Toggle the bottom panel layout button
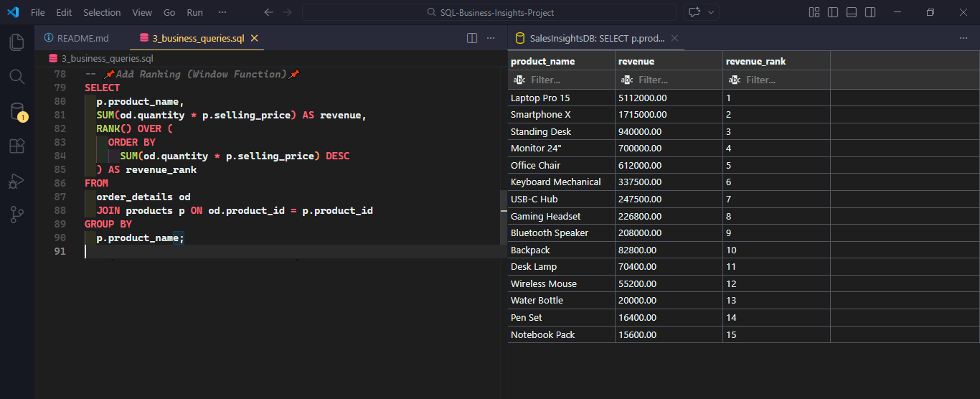Screen dimensions: 980x399 coord(852,12)
